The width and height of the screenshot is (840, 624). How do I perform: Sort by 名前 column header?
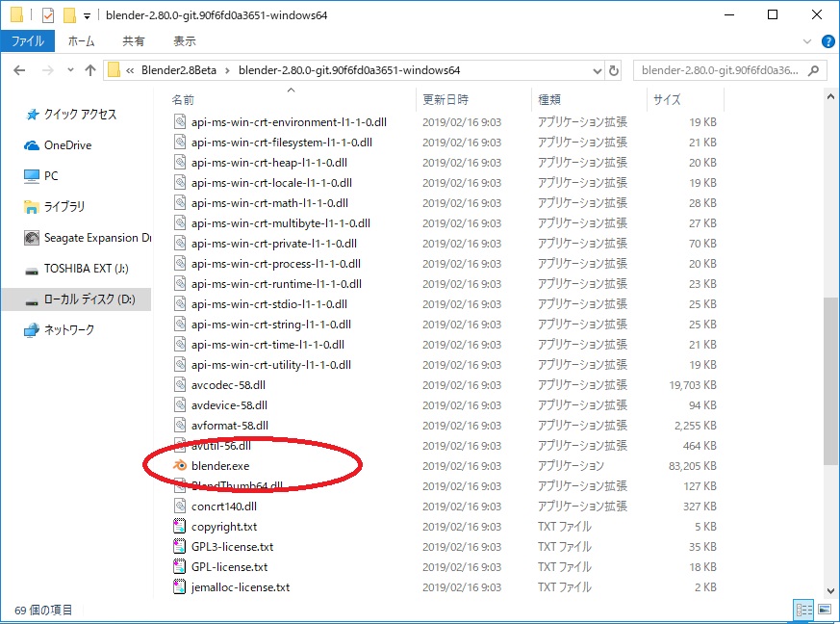coord(183,100)
